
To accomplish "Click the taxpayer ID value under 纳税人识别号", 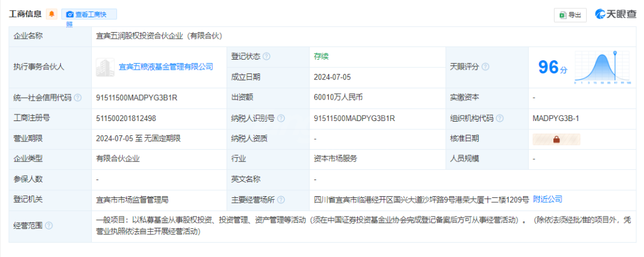I will 354,118.
